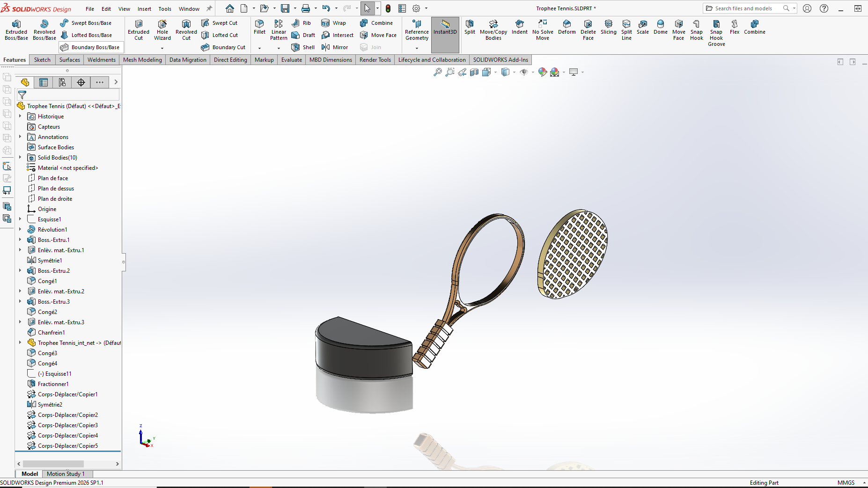
Task: Switch to the ConfigurationManager tab
Action: (62, 82)
